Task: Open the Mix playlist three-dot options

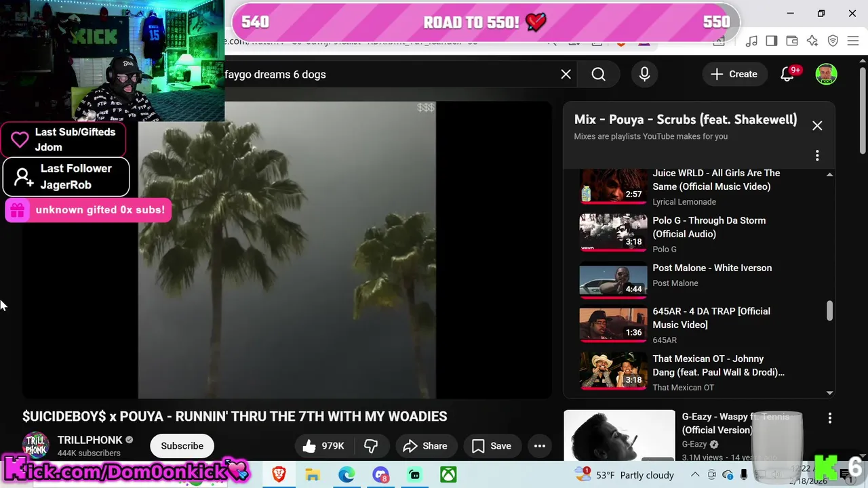Action: (x=817, y=156)
